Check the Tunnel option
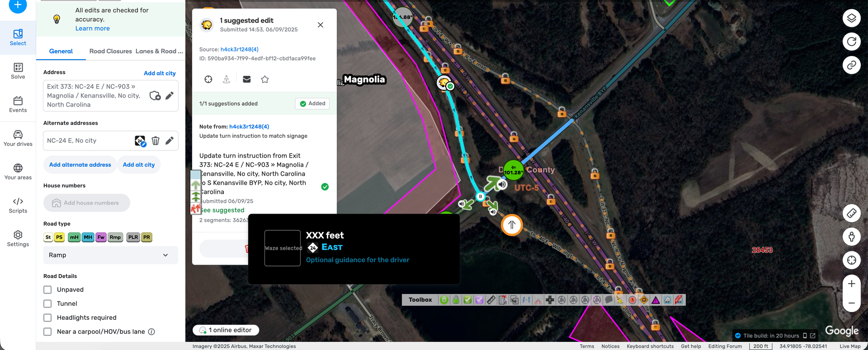This screenshot has height=350, width=868. 47,303
